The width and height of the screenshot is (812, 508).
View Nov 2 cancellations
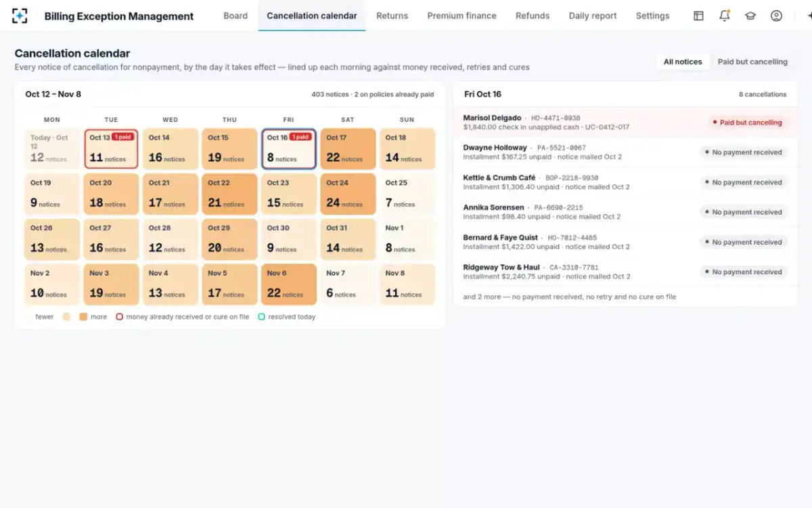[52, 284]
